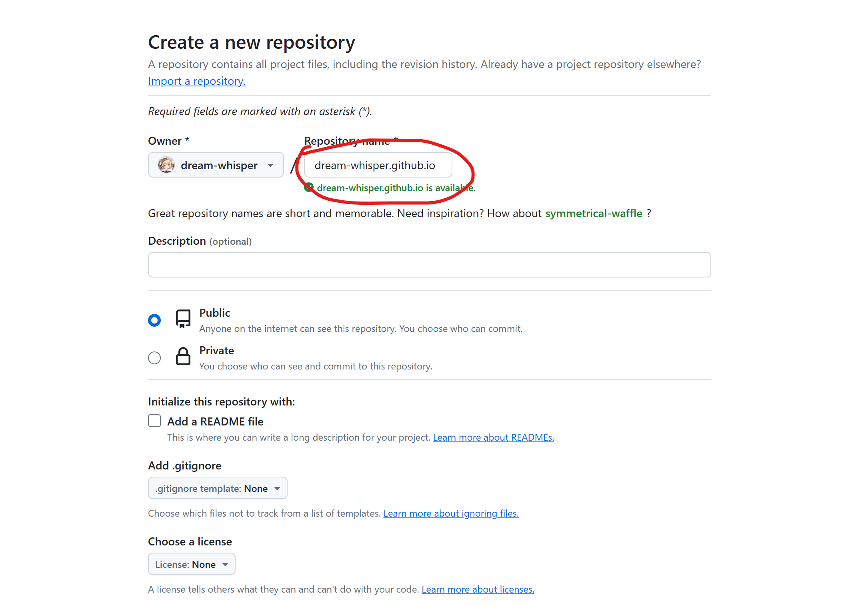Click the dream-whisper owner avatar icon

tap(166, 165)
